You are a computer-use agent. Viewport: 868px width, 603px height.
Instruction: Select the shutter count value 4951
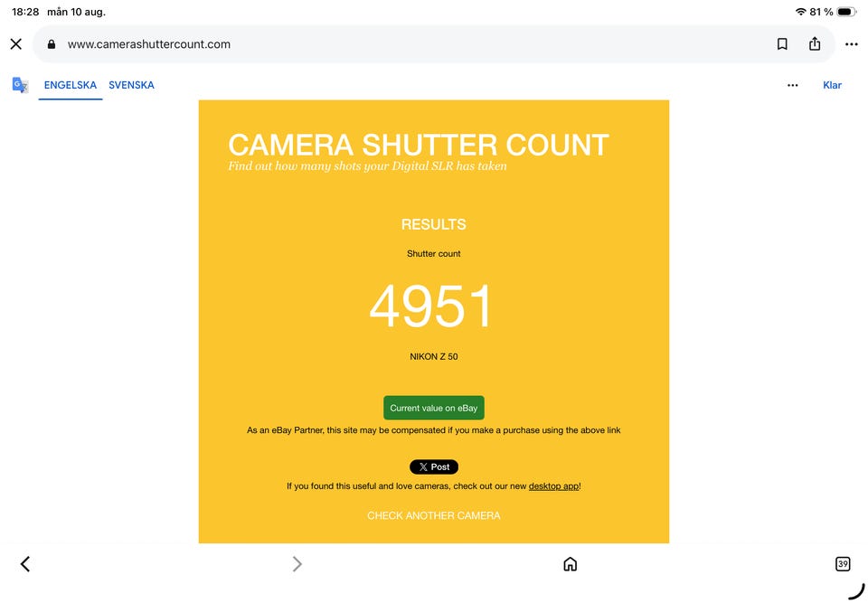430,306
